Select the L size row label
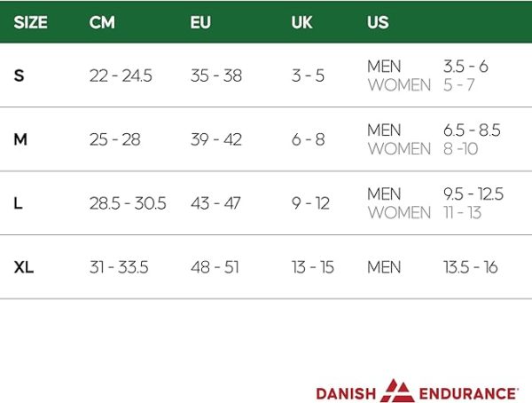The image size is (532, 403). 18,203
